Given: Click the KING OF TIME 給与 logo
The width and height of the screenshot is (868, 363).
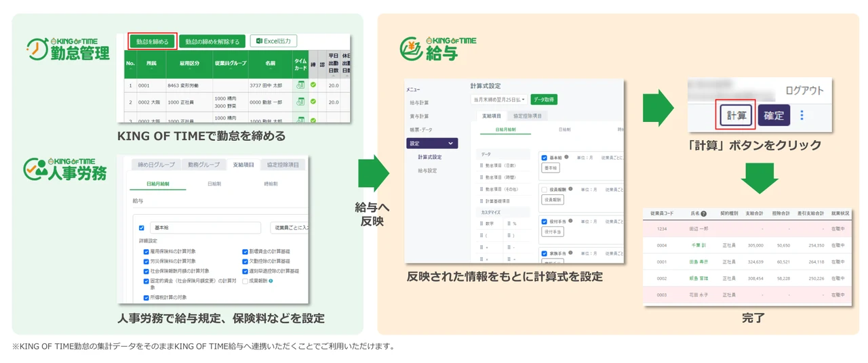Looking at the screenshot, I should tap(438, 48).
